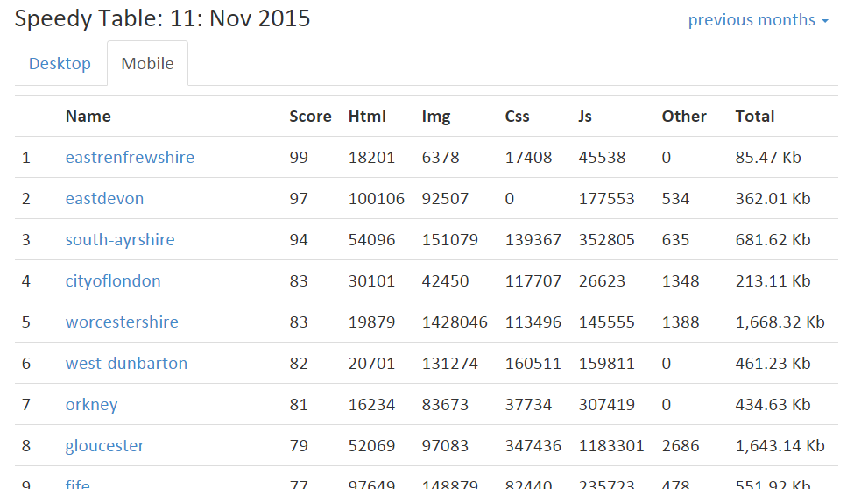Screen dimensions: 868x489
Task: Click the Score column header
Action: tap(310, 117)
